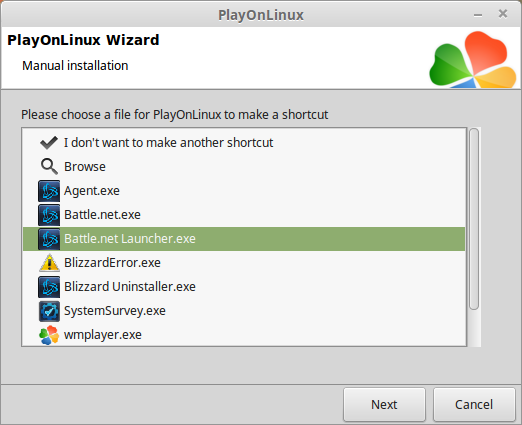The image size is (522, 425).
Task: Click the BlizzardError.exe warning triangle icon
Action: click(x=49, y=263)
